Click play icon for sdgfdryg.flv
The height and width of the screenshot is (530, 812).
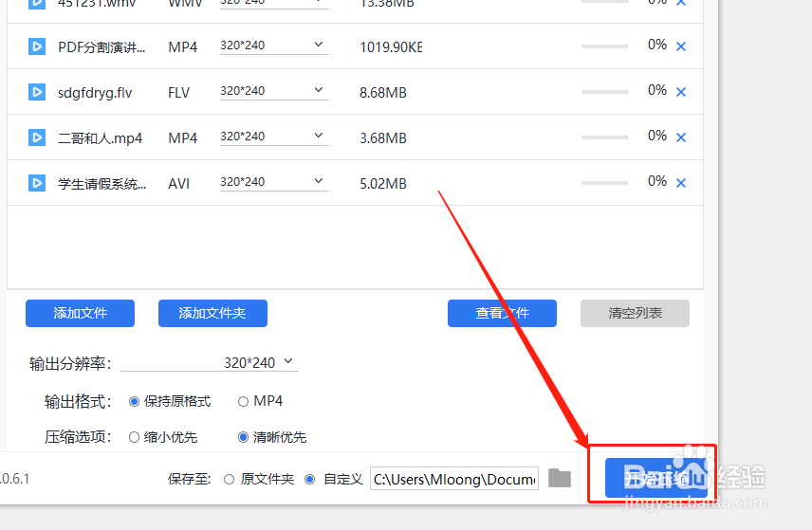coord(37,92)
